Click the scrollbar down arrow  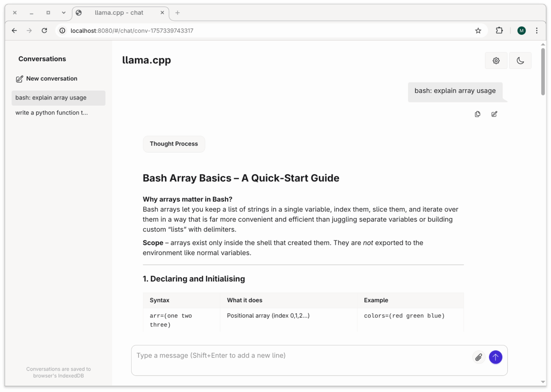click(x=543, y=382)
